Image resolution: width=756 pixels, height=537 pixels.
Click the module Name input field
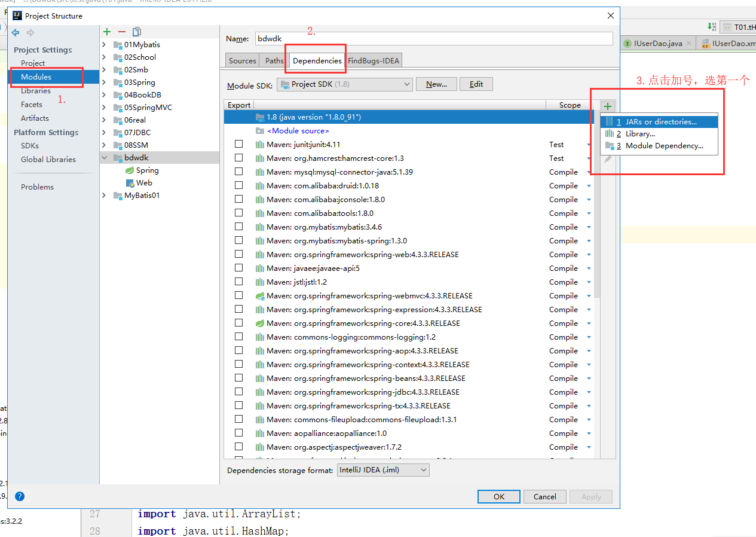434,39
